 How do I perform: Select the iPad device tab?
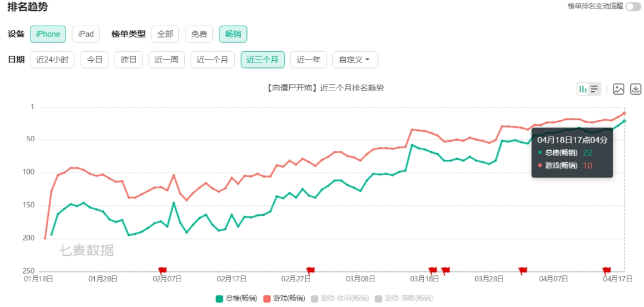point(86,34)
